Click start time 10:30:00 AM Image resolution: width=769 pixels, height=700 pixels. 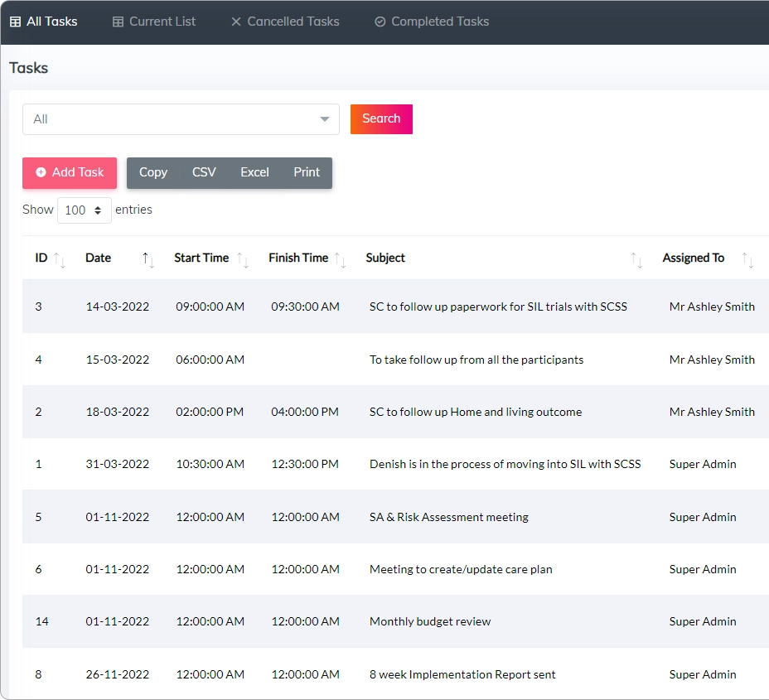[x=210, y=464]
